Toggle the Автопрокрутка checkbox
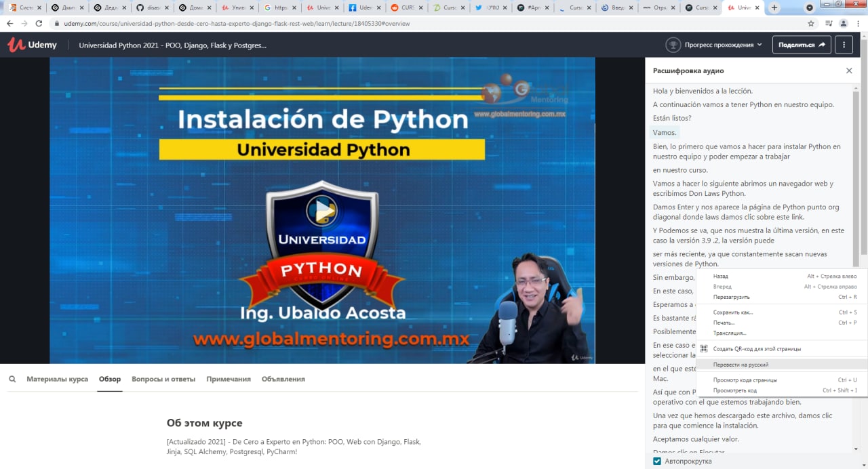 pos(656,462)
